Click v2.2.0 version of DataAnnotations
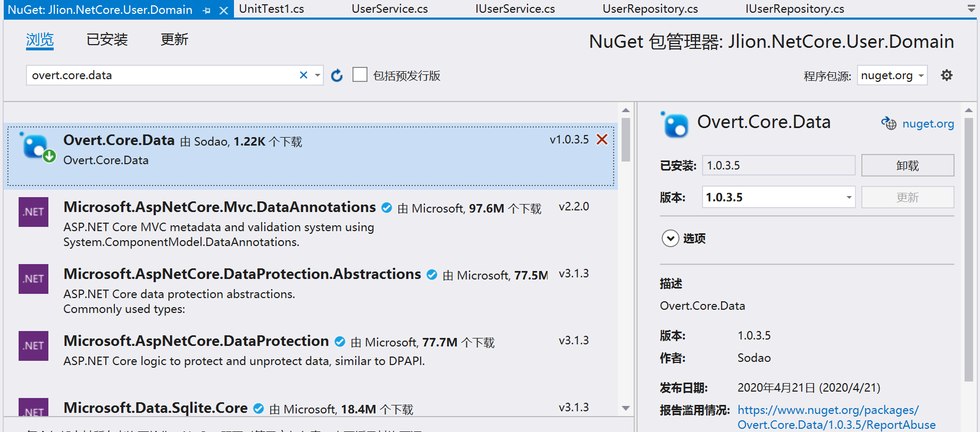This screenshot has height=432, width=980. [574, 207]
